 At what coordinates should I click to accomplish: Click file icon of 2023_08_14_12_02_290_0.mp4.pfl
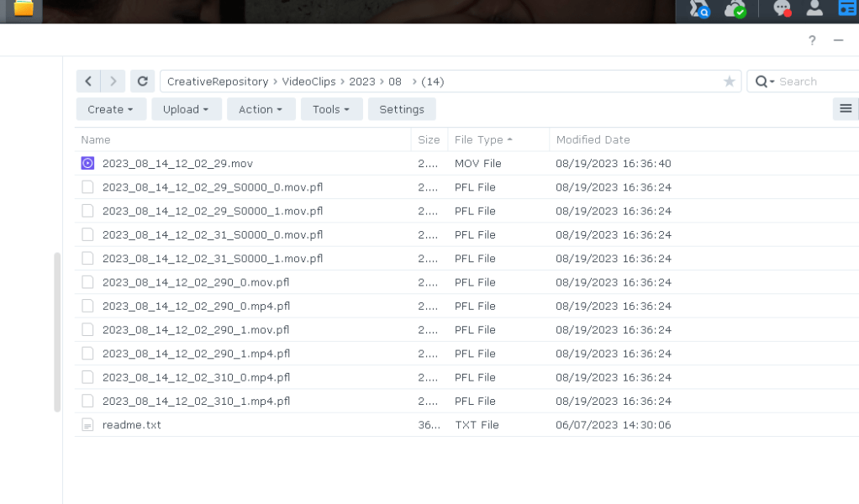click(x=87, y=306)
